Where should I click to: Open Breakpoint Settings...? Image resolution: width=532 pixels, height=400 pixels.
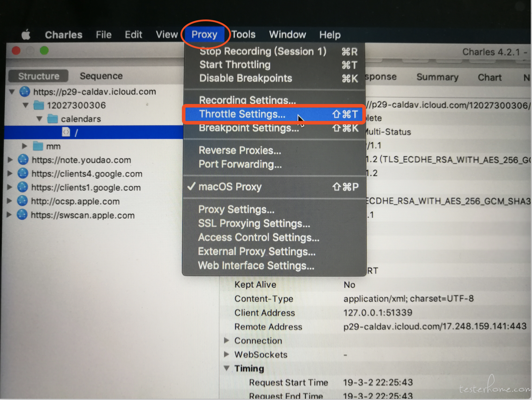tap(274, 128)
